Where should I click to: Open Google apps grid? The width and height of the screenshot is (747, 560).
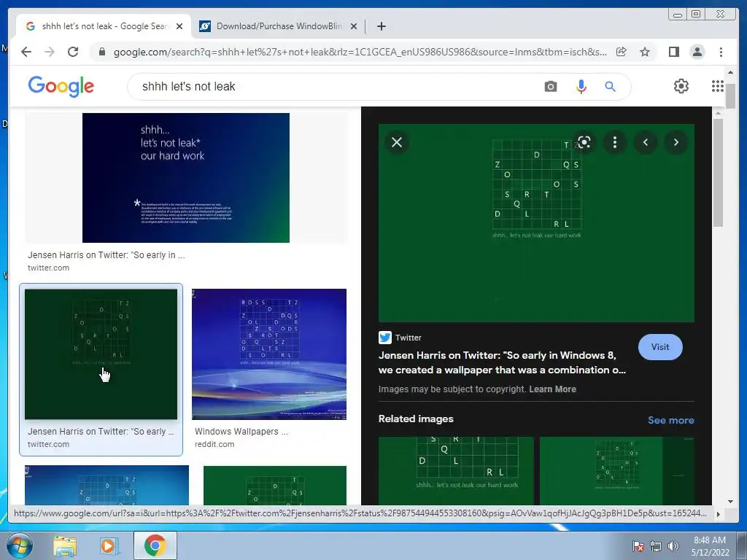(718, 86)
